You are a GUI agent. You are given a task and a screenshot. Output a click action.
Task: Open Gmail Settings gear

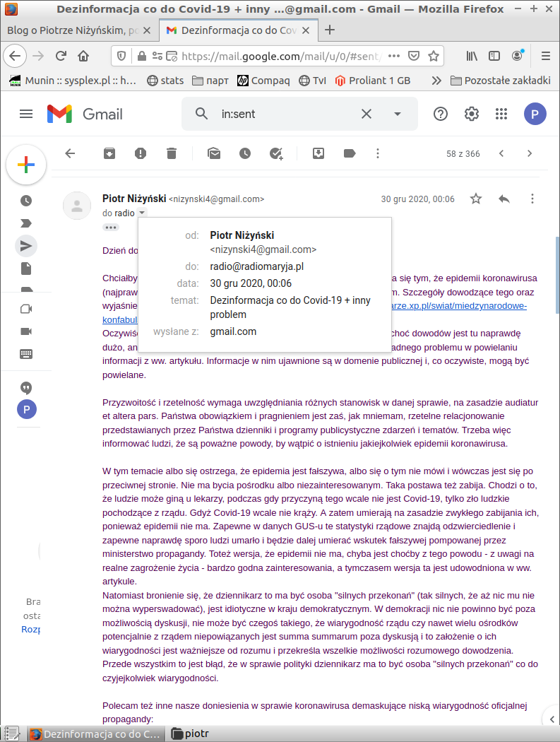472,114
